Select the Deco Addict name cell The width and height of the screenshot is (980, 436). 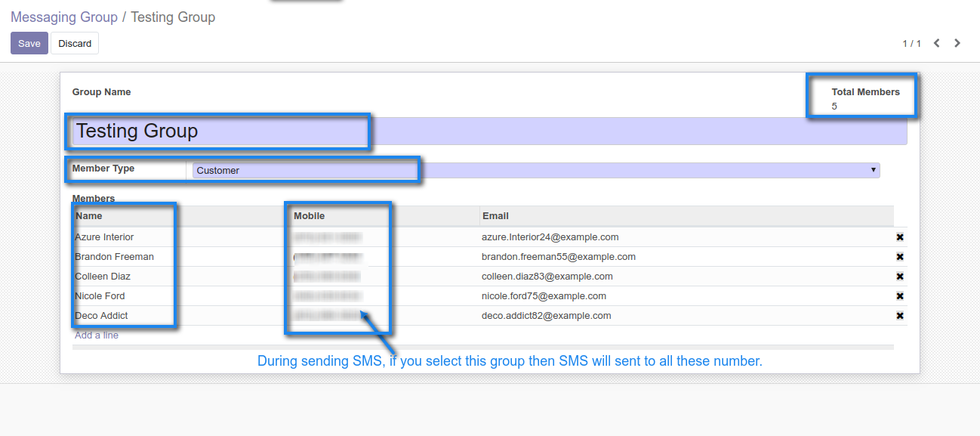102,316
